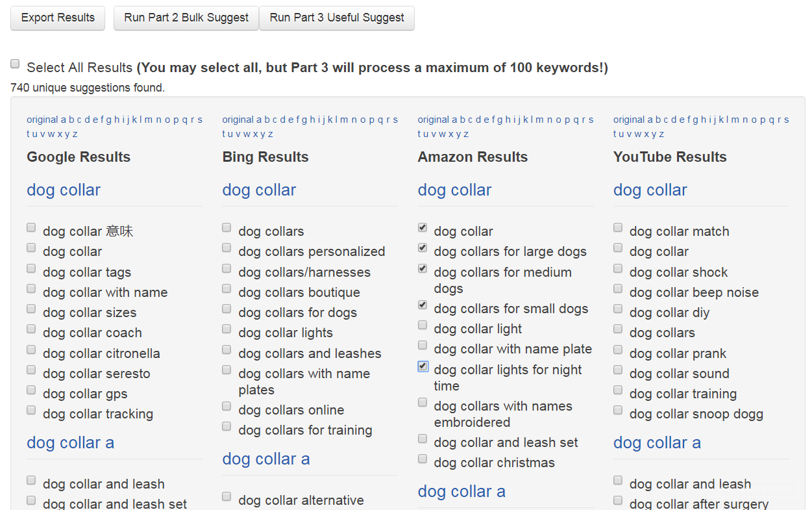The width and height of the screenshot is (812, 510).
Task: Run Part 3 Useful Suggest
Action: point(337,18)
